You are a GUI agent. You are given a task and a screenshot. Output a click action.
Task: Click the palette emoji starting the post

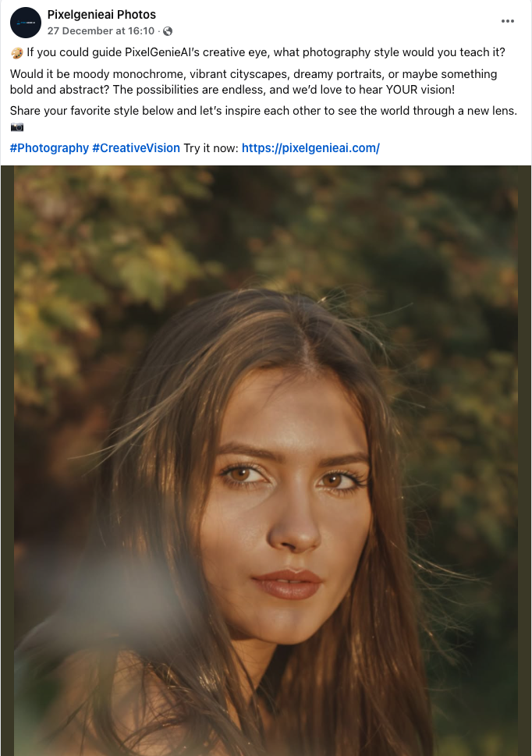(16, 54)
